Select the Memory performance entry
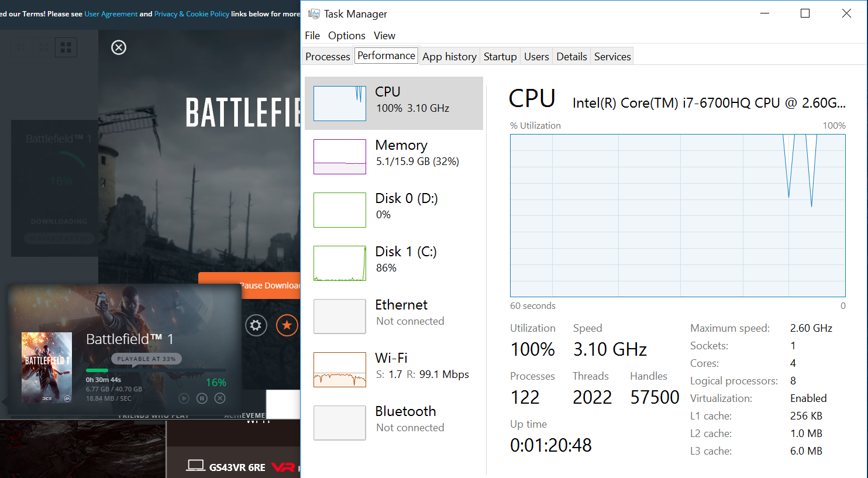The width and height of the screenshot is (868, 478). 394,156
